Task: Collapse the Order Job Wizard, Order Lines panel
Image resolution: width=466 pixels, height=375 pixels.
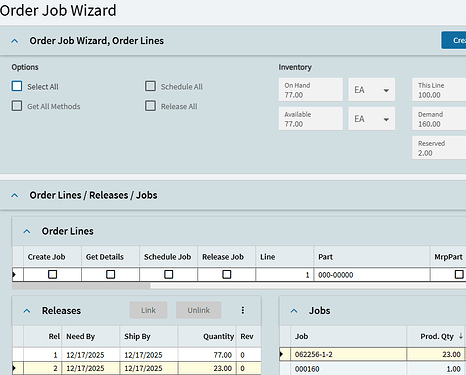Action: point(15,41)
